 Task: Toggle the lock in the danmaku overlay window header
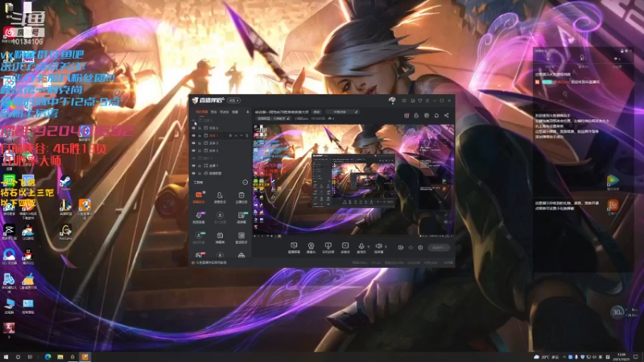coord(622,51)
